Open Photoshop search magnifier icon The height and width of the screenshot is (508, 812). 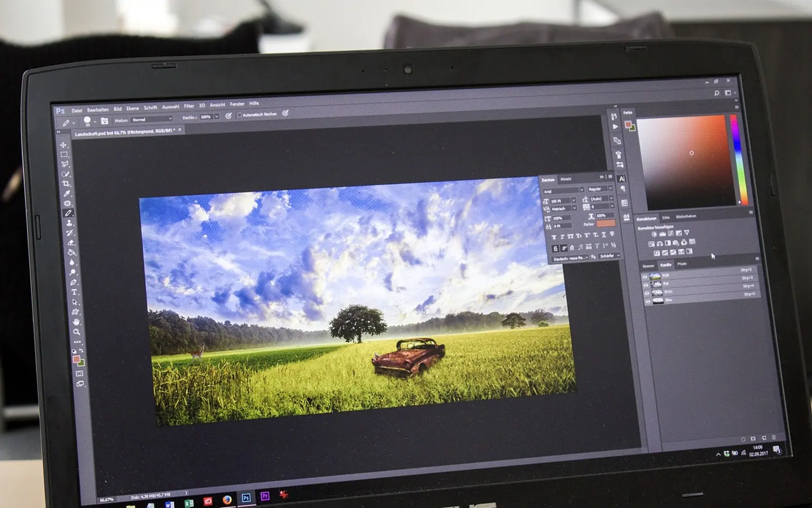click(x=716, y=93)
